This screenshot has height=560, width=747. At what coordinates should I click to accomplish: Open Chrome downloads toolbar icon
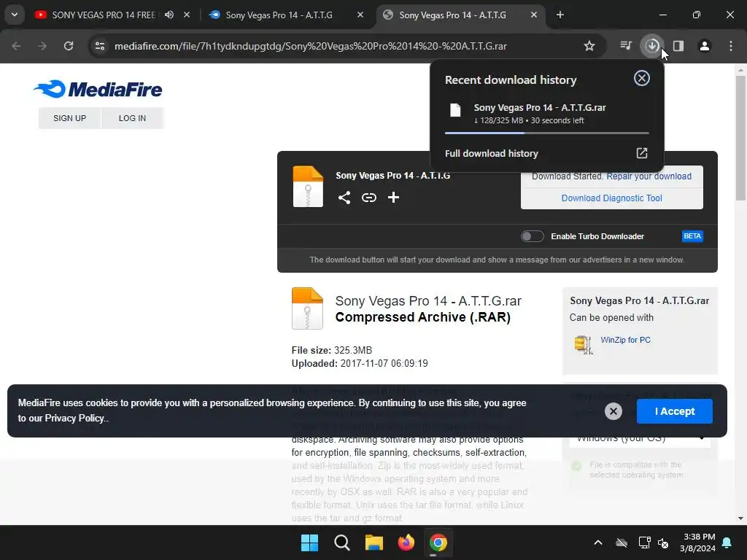(x=651, y=46)
